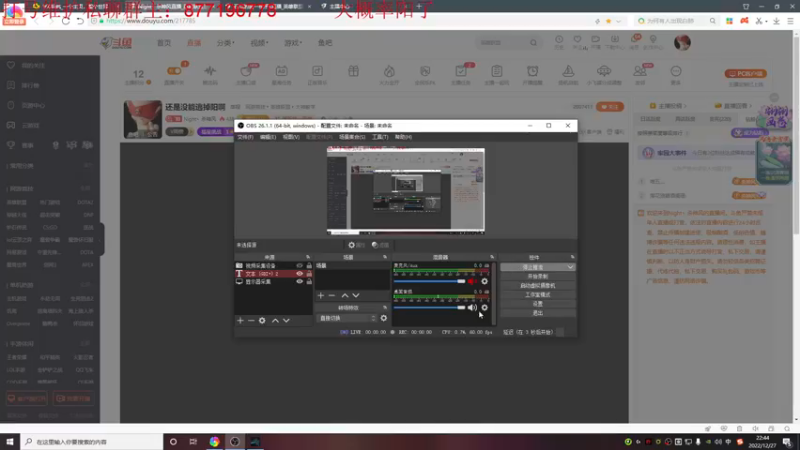Open bookmark dropdown arrow beside star icon
The image size is (800, 450).
click(618, 21)
